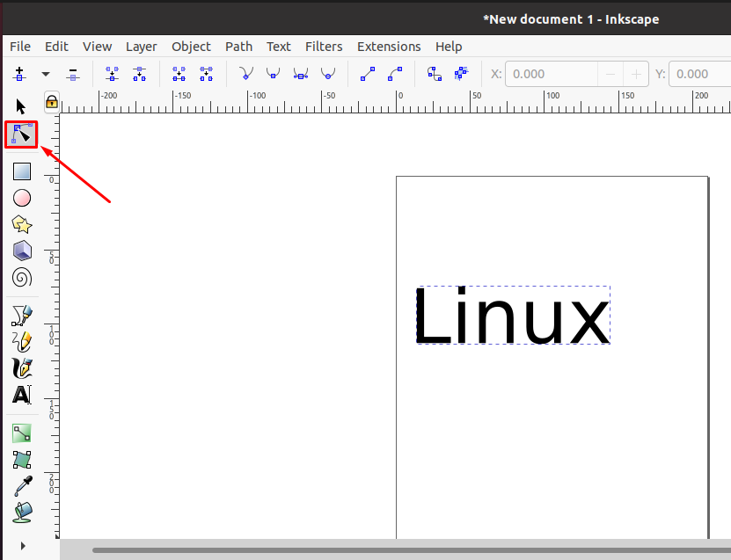Select the Ellipse tool
The height and width of the screenshot is (560, 731).
pyautogui.click(x=21, y=197)
